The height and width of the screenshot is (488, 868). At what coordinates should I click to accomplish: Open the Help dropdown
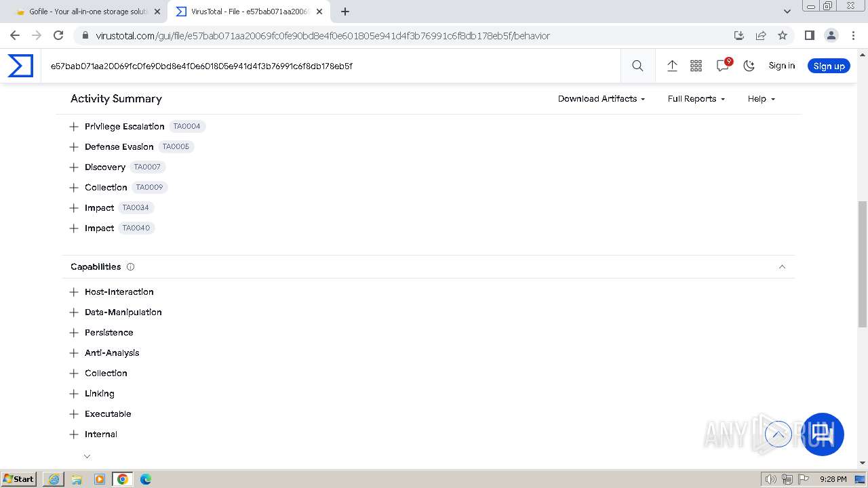tap(762, 99)
